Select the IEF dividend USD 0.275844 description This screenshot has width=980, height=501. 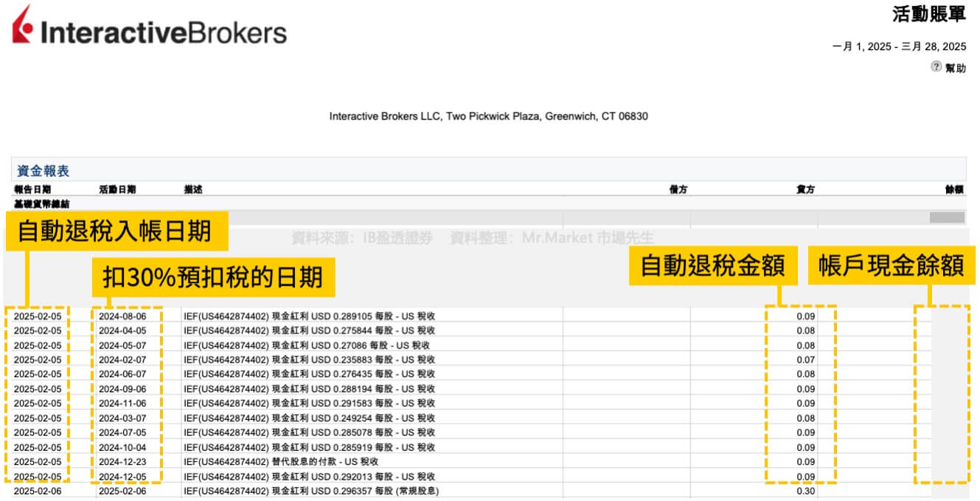point(310,331)
